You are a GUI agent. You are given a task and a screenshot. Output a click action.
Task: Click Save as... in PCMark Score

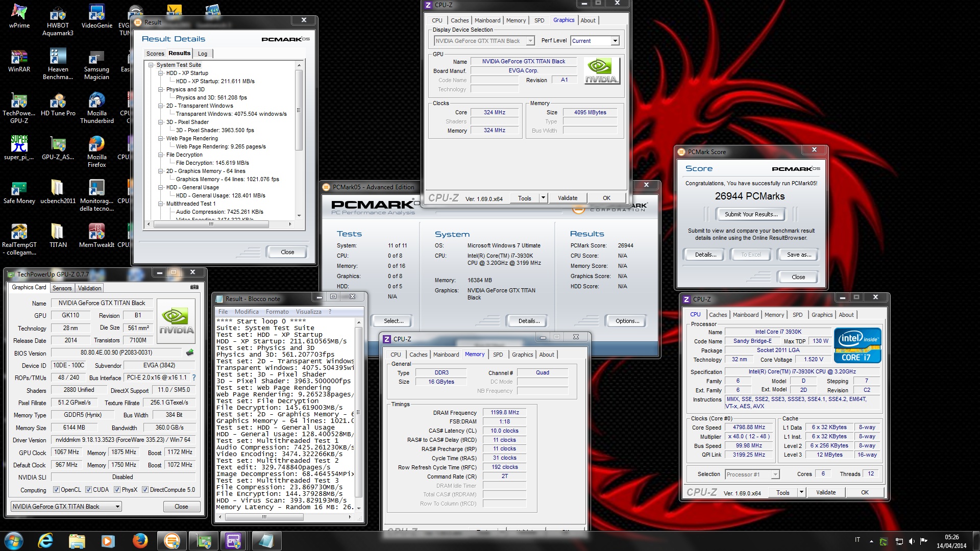(799, 255)
